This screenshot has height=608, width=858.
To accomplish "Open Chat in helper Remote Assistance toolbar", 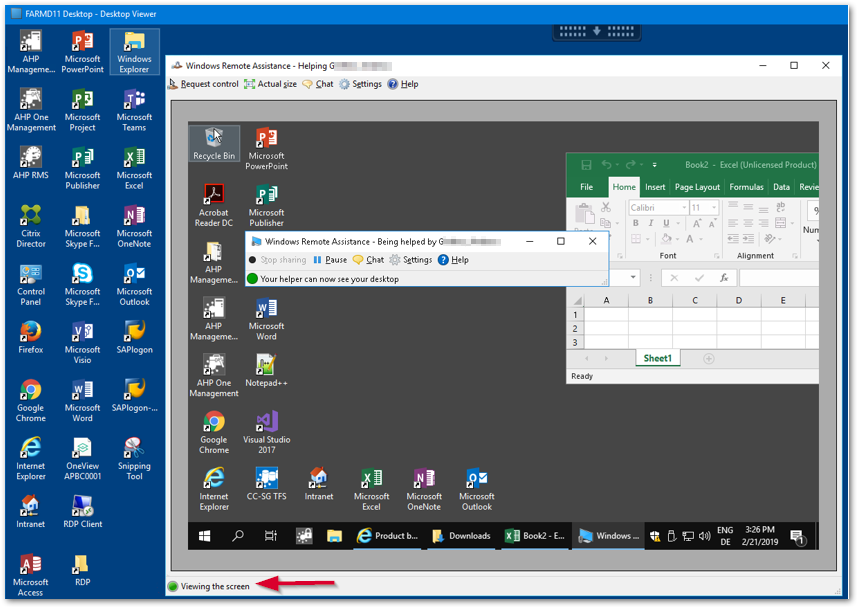I will [318, 84].
